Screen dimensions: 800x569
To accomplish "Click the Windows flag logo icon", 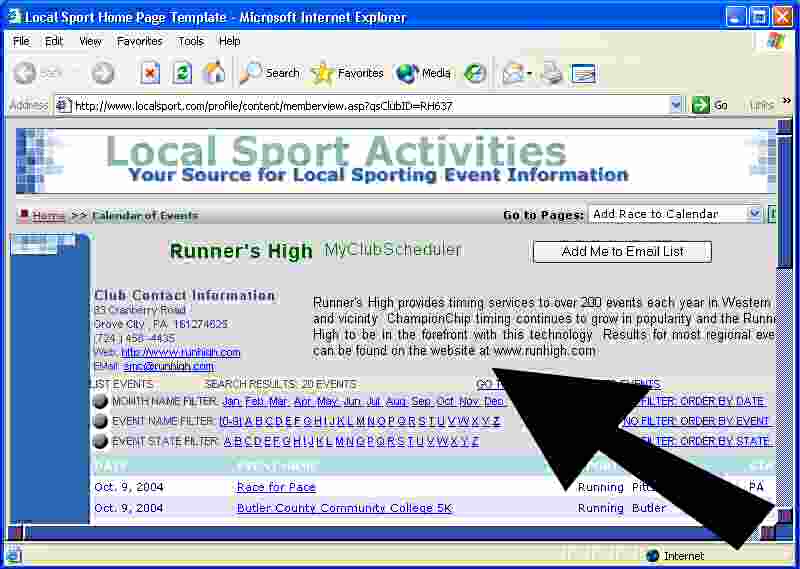I will (x=776, y=41).
